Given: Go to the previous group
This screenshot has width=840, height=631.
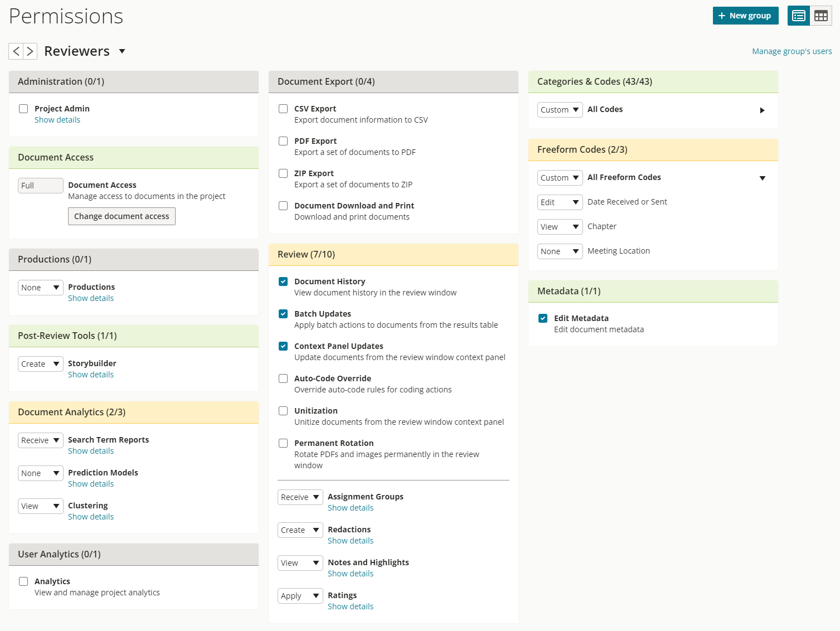Looking at the screenshot, I should [x=16, y=51].
